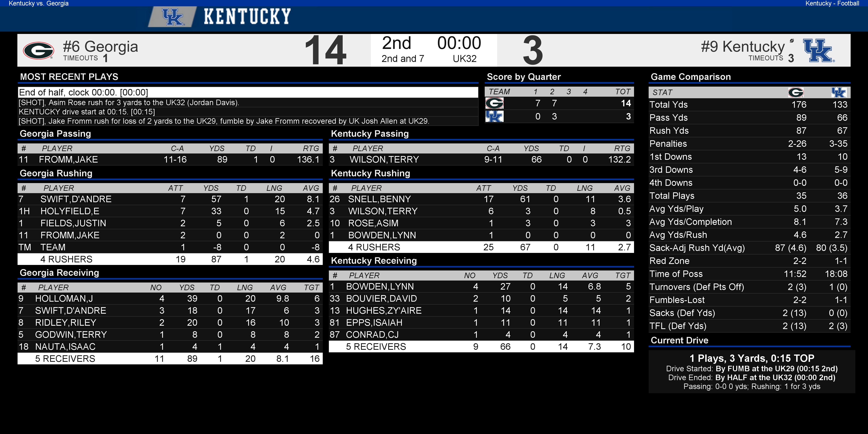Image resolution: width=868 pixels, height=434 pixels.
Task: Click the Georgia logo in the Score by Quarter table
Action: coord(494,103)
